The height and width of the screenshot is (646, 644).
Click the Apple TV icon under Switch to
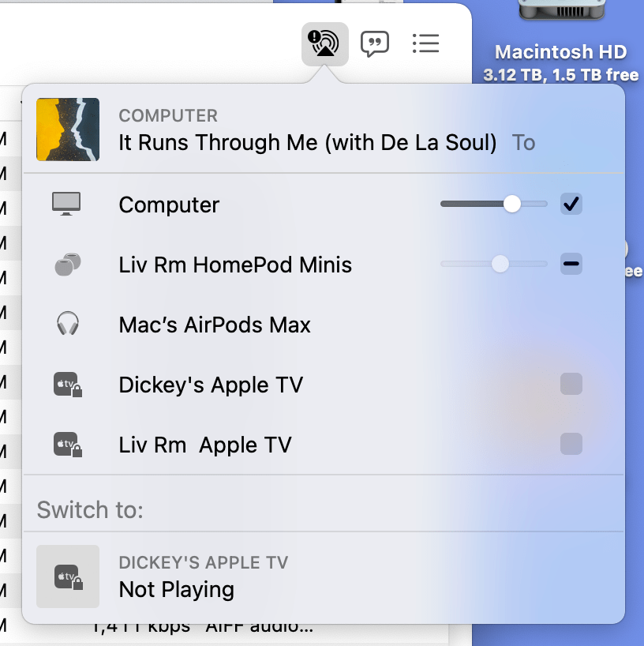(x=67, y=578)
